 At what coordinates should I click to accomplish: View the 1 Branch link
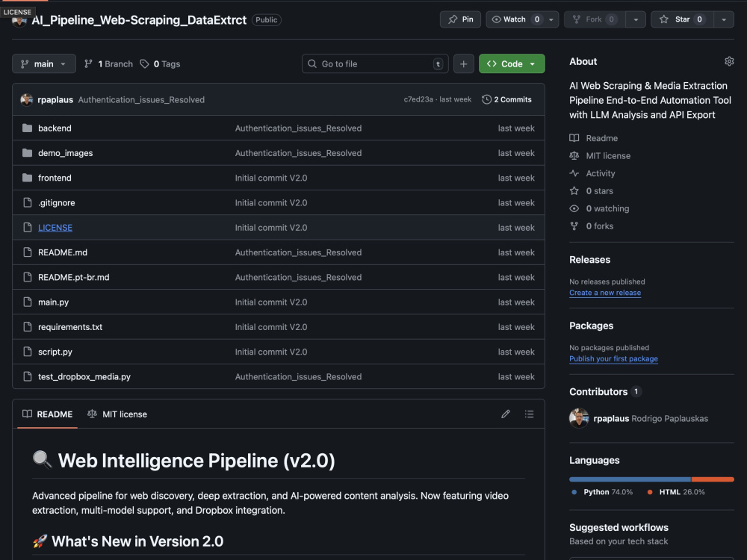coord(108,63)
